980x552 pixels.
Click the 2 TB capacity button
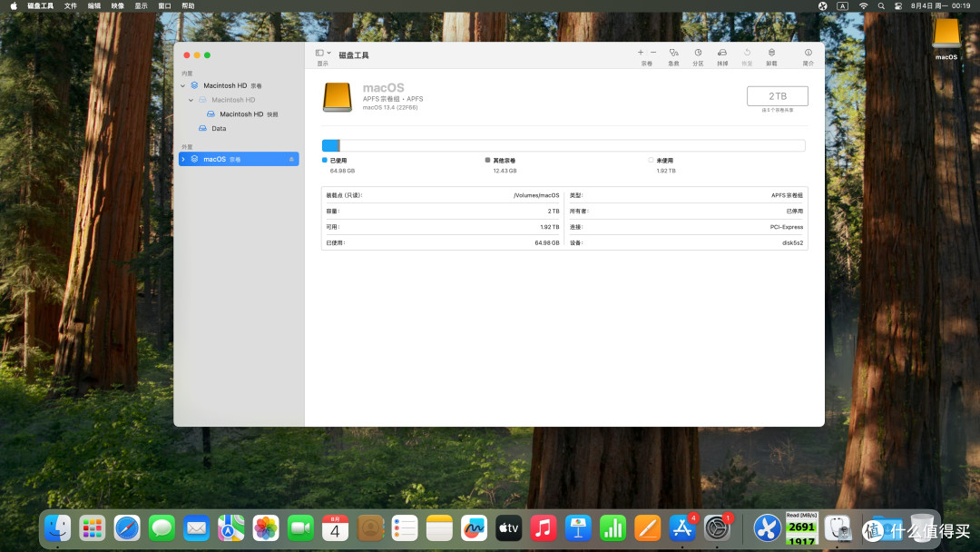point(777,95)
